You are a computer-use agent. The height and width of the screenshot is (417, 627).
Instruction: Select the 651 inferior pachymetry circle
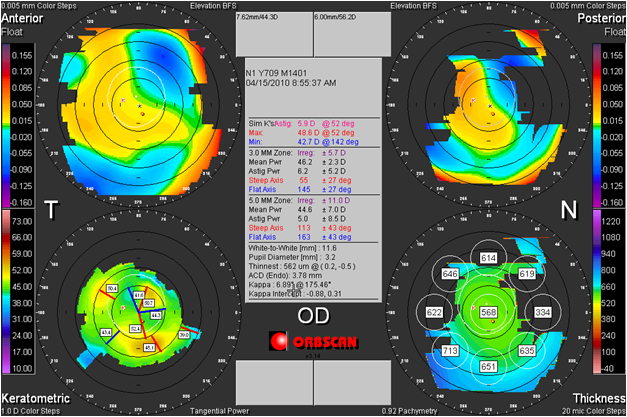tap(489, 367)
